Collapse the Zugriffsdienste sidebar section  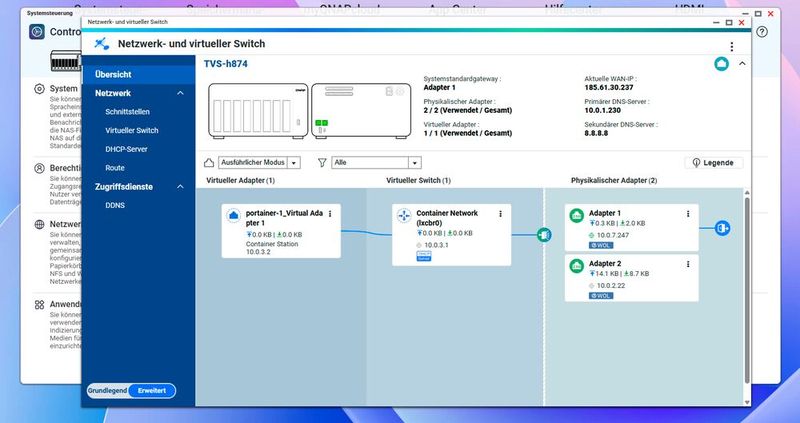pyautogui.click(x=180, y=187)
